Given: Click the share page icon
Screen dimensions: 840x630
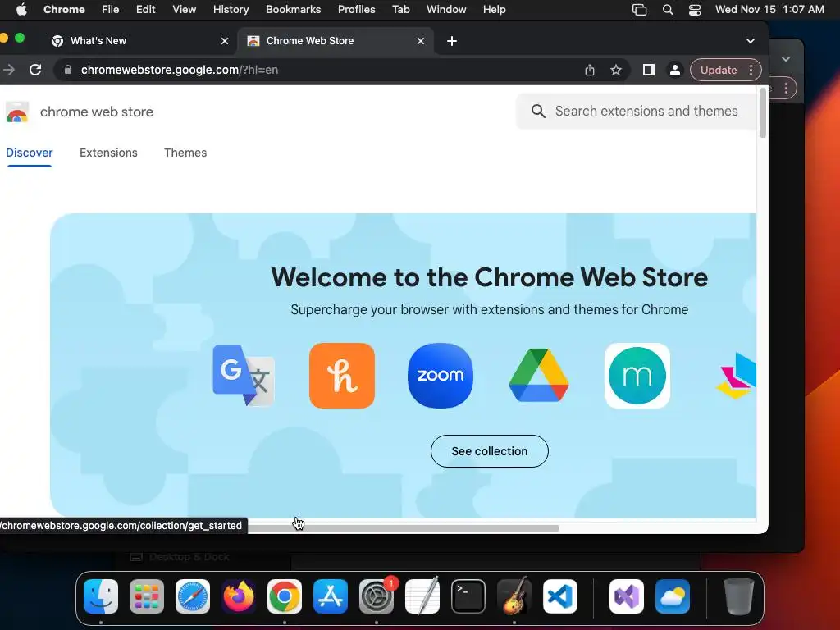Looking at the screenshot, I should pos(589,70).
